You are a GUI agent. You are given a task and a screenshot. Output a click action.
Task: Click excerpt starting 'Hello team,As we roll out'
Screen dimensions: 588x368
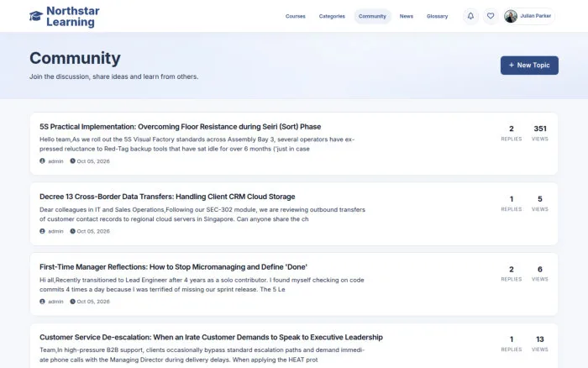tap(197, 144)
